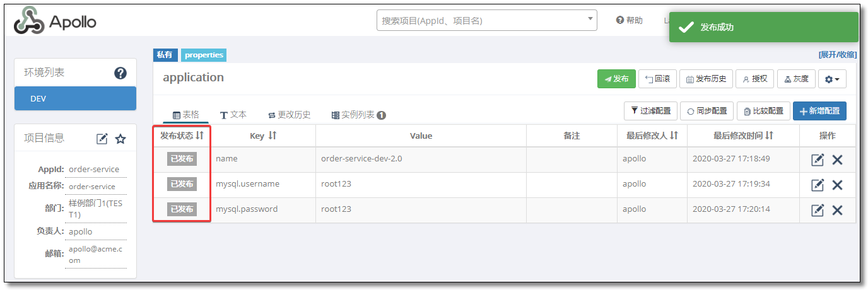
Task: Click the 2020-03-27 17:19:34 timestamp
Action: point(731,184)
